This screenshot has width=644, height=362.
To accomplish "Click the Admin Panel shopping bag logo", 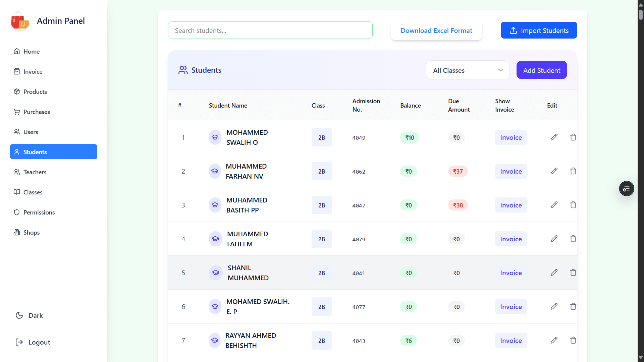I will coord(19,21).
